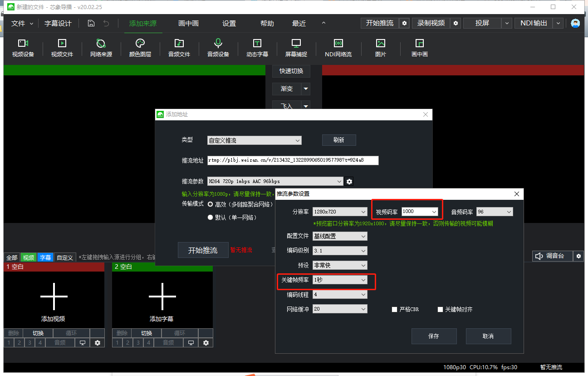Select 默认（单一网络）radio option
Image resolution: width=588 pixels, height=376 pixels.
(x=210, y=218)
